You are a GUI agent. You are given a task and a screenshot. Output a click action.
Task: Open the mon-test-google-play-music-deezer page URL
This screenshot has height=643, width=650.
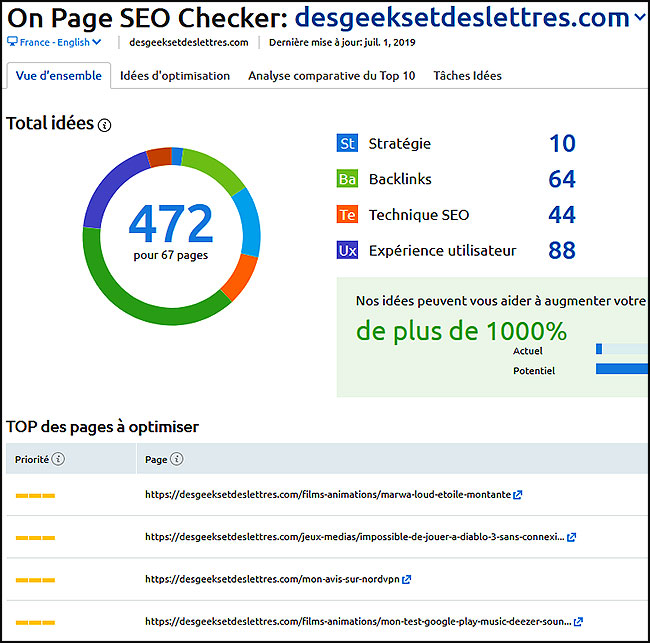pos(358,621)
